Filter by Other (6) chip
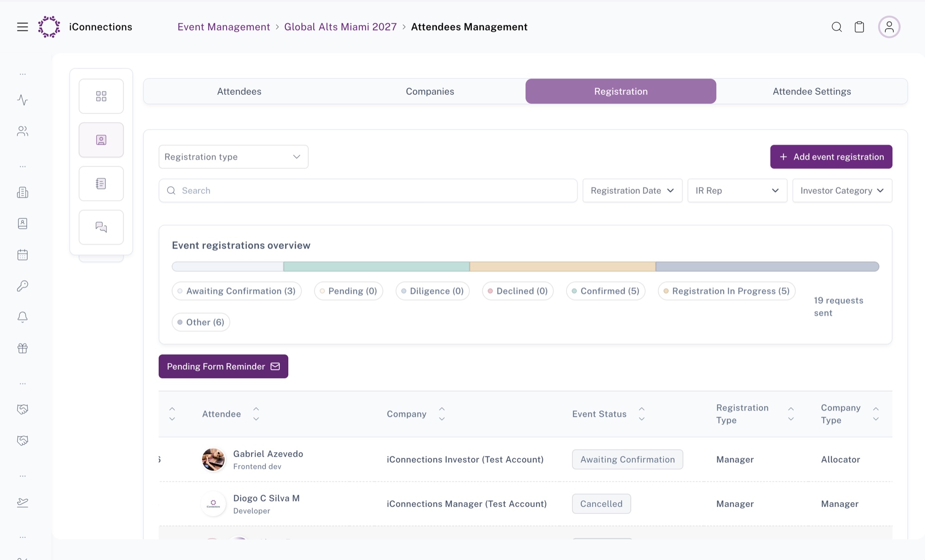 pyautogui.click(x=201, y=322)
